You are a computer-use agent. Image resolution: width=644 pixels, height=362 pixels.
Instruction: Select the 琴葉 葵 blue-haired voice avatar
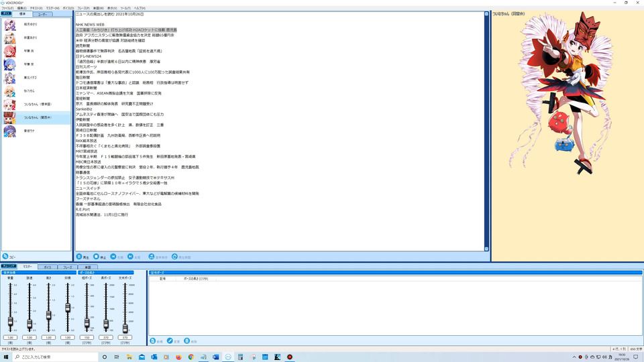10,64
